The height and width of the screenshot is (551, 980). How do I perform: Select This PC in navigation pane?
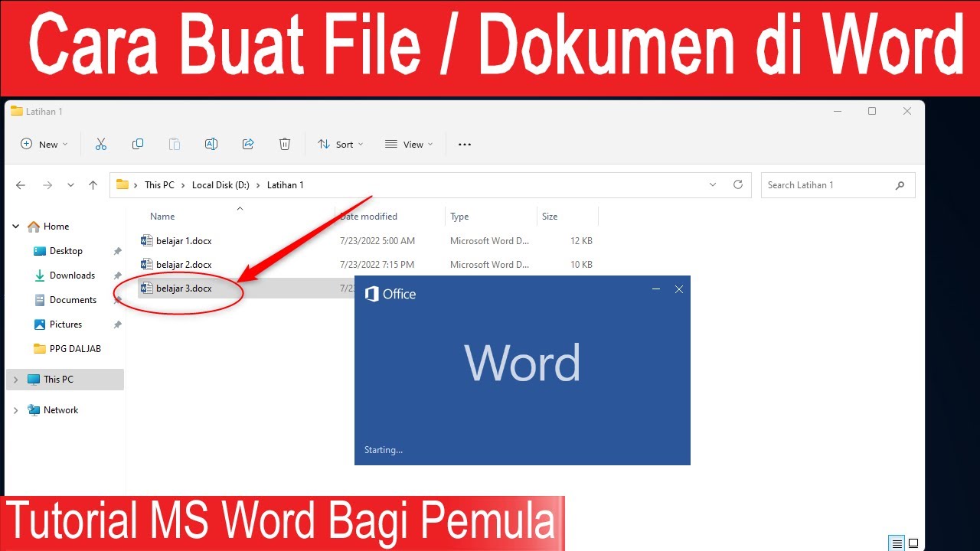(x=58, y=380)
